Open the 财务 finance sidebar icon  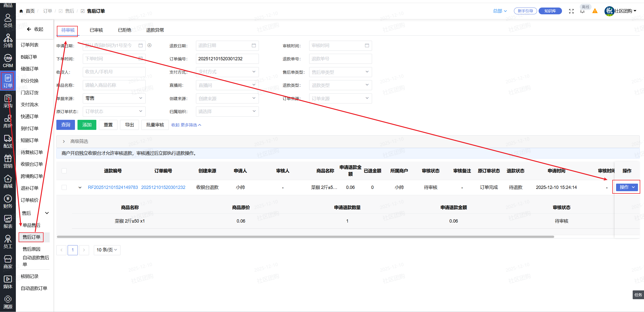pyautogui.click(x=8, y=201)
